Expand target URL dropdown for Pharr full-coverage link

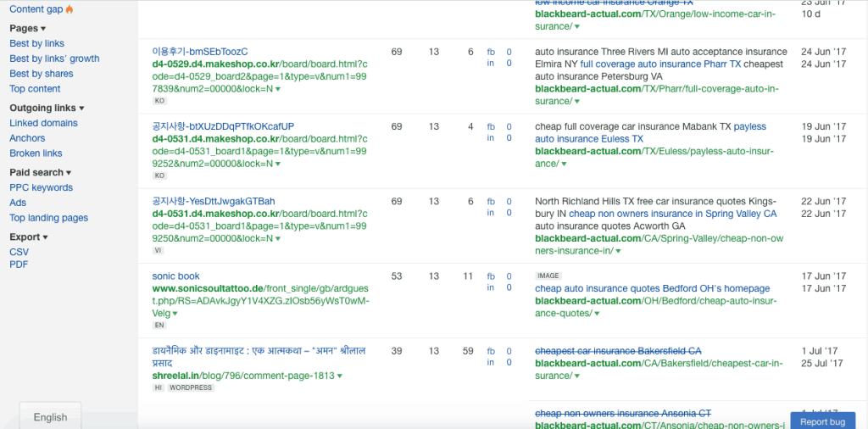click(576, 102)
